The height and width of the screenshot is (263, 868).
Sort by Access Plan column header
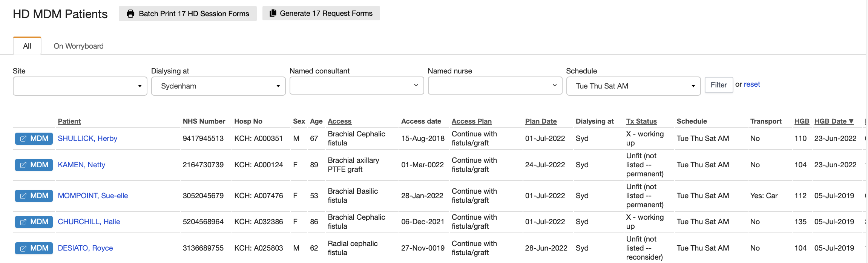click(x=472, y=121)
